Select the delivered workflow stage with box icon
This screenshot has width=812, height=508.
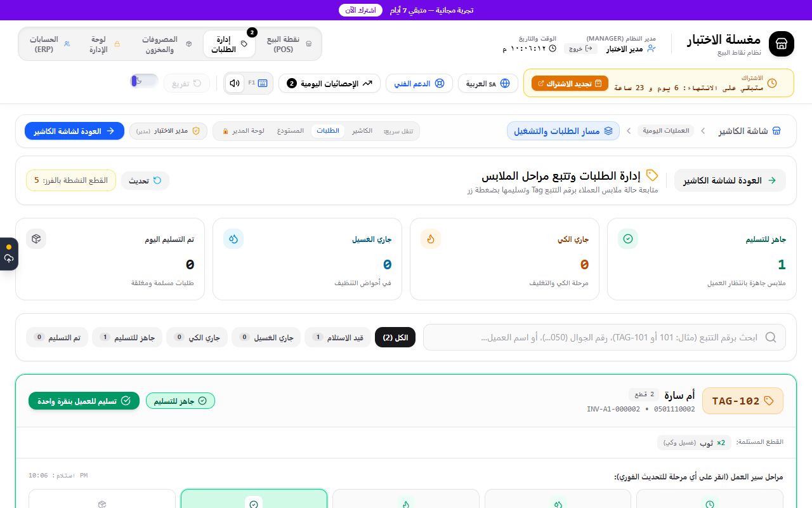(x=102, y=498)
